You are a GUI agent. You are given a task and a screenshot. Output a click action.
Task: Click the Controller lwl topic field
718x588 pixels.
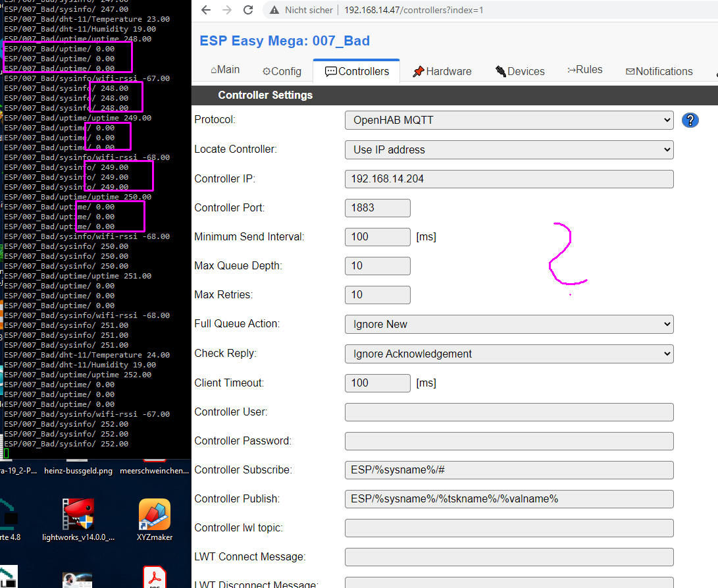coord(509,528)
